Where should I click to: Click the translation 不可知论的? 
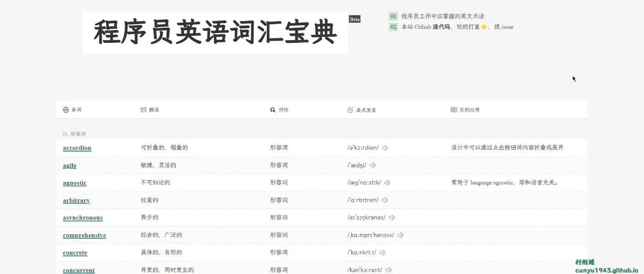(x=155, y=182)
